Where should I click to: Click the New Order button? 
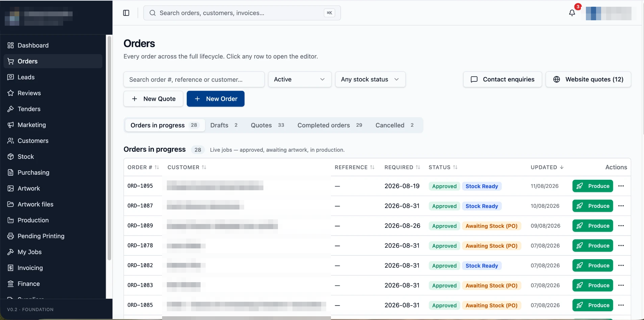(x=215, y=99)
